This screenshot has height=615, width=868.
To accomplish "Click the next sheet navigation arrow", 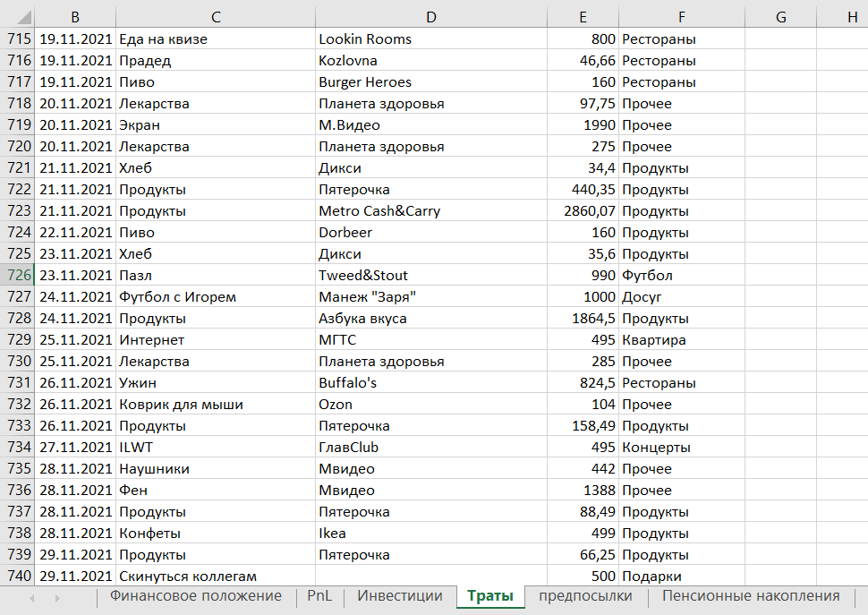I will [x=57, y=598].
